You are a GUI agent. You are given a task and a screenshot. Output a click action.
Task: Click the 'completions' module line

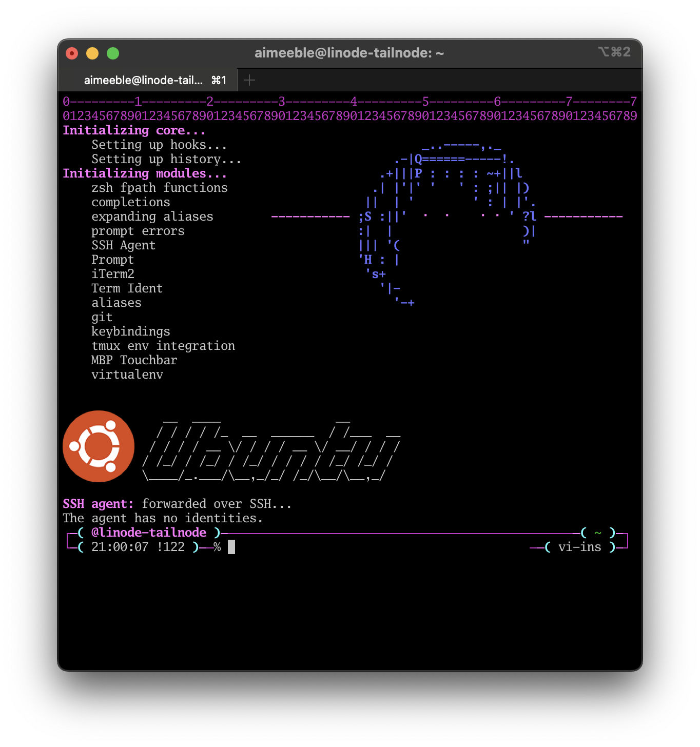[x=130, y=202]
